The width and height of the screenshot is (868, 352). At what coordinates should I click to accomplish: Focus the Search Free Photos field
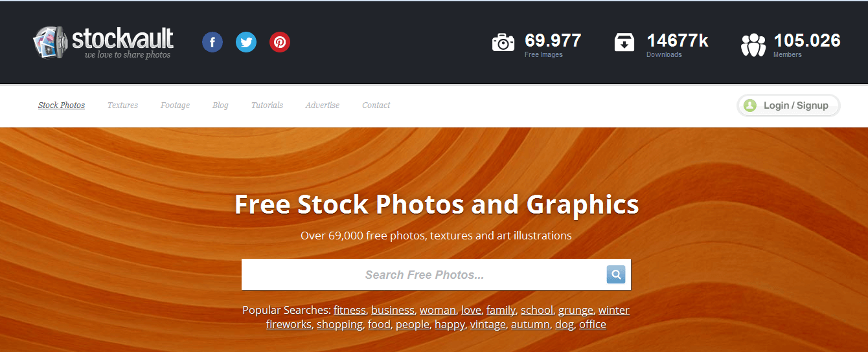(x=424, y=274)
